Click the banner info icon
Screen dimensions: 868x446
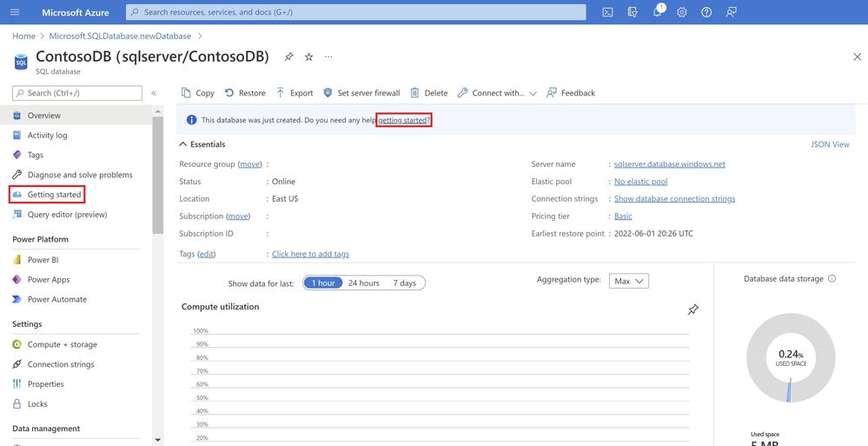[191, 120]
